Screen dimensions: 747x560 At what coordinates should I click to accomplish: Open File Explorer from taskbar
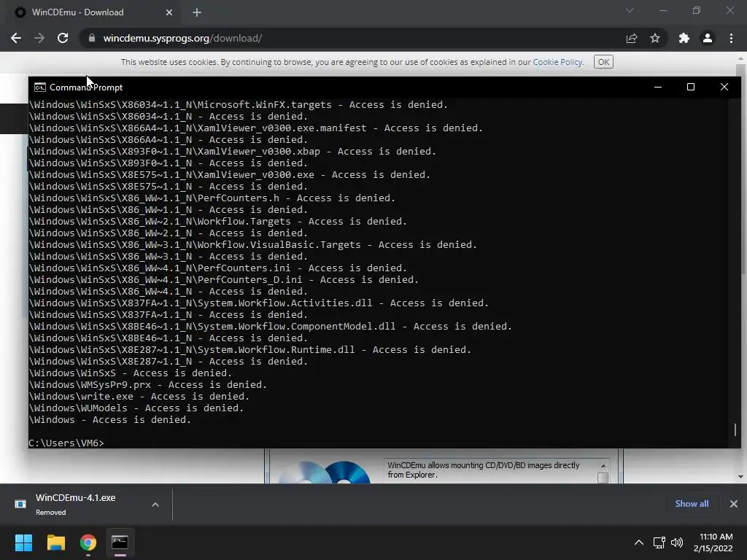[55, 542]
